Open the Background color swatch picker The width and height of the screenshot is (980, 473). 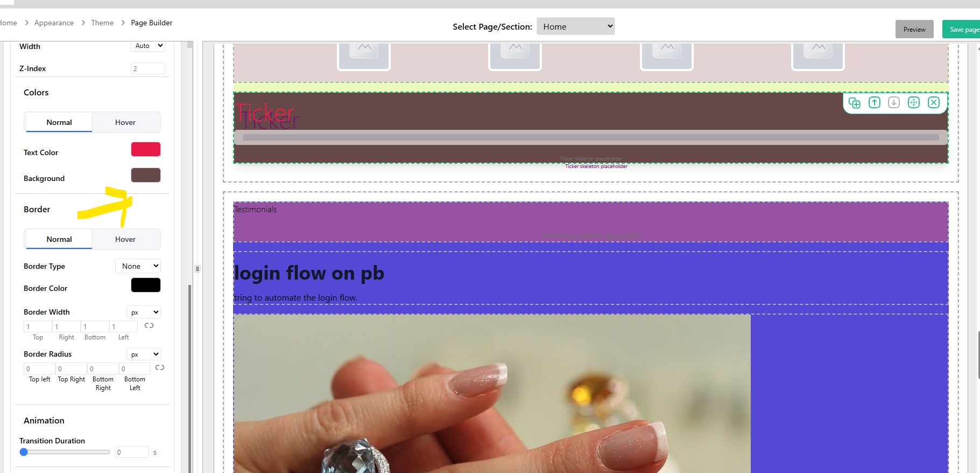[x=146, y=175]
